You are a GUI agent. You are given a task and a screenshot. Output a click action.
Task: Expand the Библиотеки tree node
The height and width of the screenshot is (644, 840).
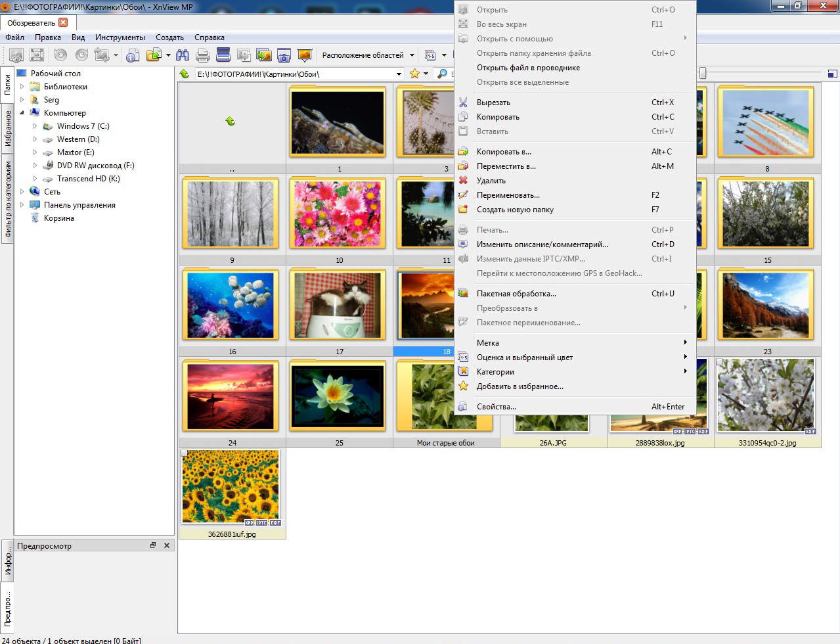point(22,87)
